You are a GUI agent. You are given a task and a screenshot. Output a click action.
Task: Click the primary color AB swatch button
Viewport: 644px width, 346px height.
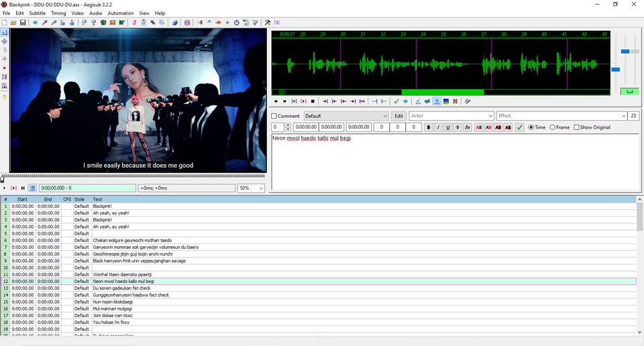pos(479,127)
